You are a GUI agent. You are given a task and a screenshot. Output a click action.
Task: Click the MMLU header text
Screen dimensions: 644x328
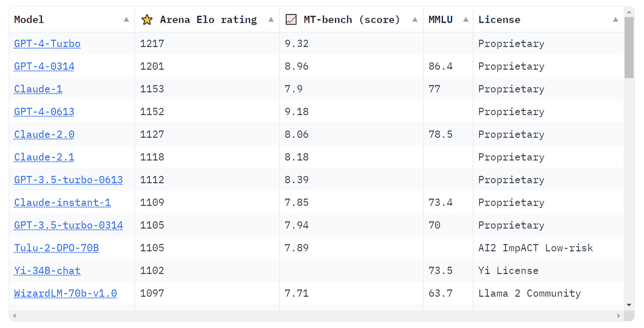(x=441, y=19)
